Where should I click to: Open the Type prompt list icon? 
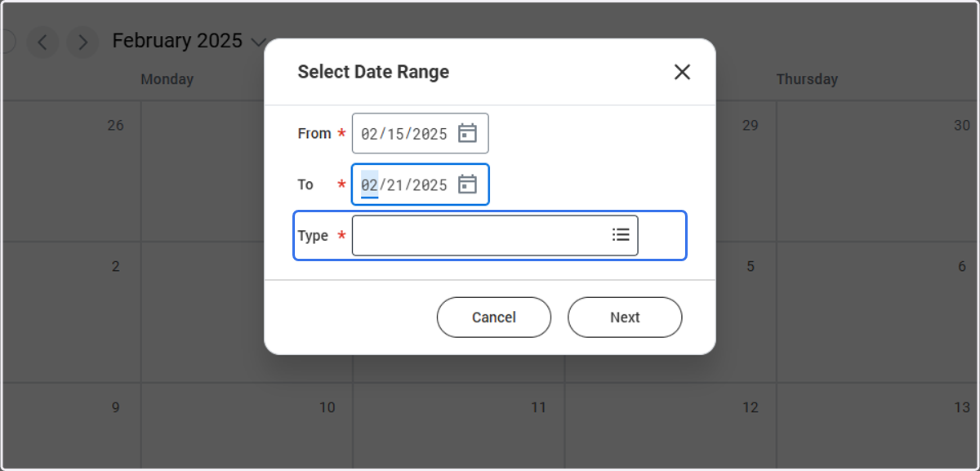tap(621, 235)
